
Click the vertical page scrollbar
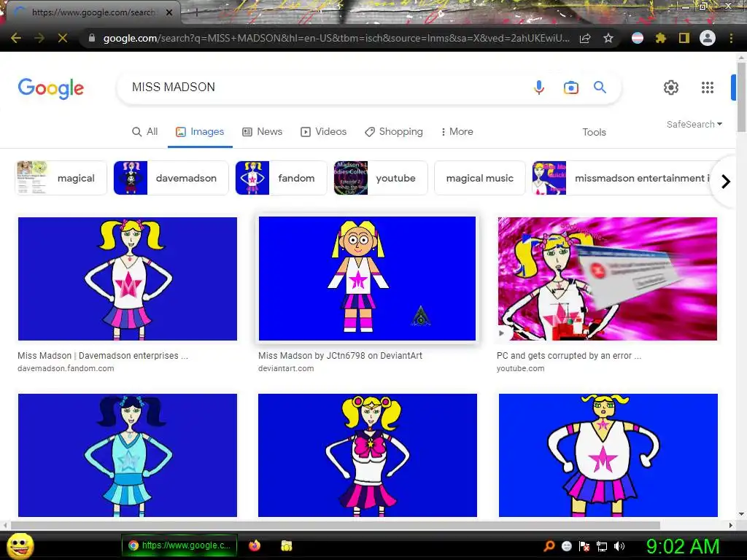coord(741,97)
